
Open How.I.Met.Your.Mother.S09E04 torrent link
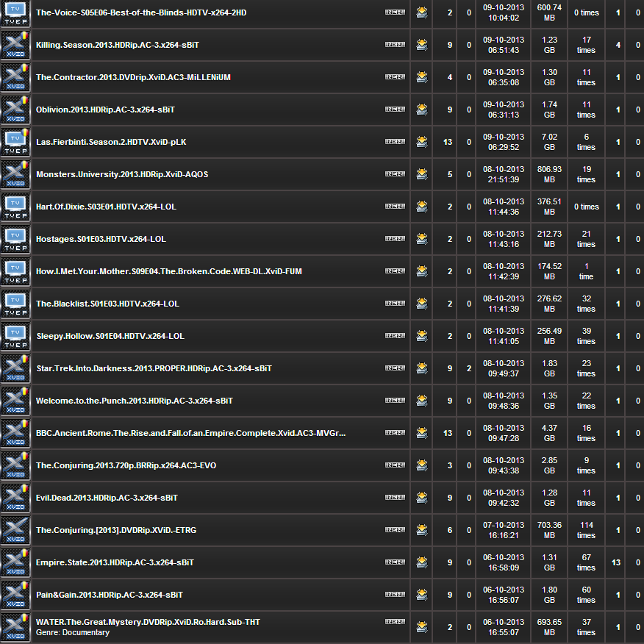pyautogui.click(x=169, y=271)
